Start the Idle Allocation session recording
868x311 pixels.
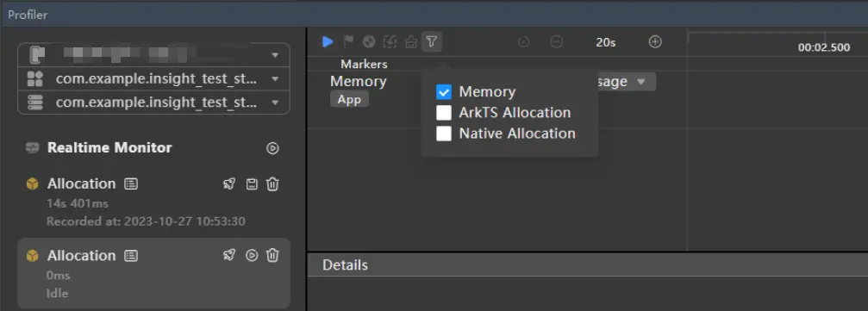[x=252, y=255]
